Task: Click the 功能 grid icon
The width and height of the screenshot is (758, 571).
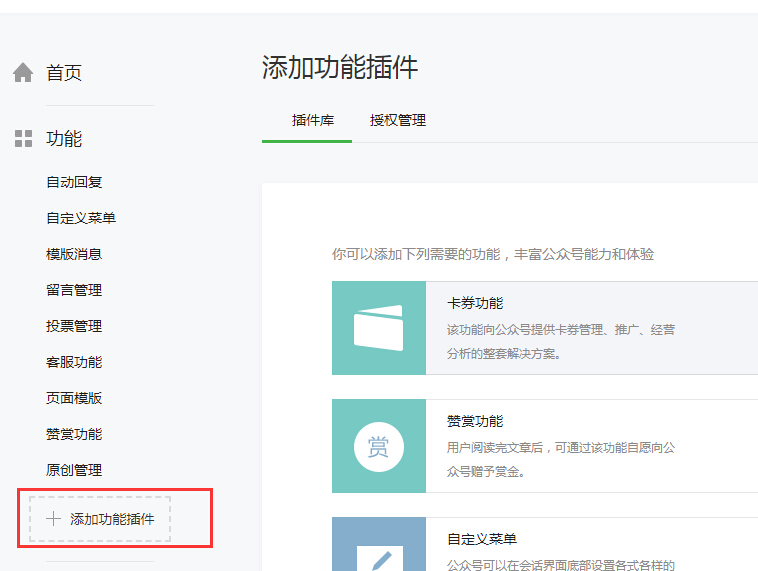Action: [x=23, y=138]
